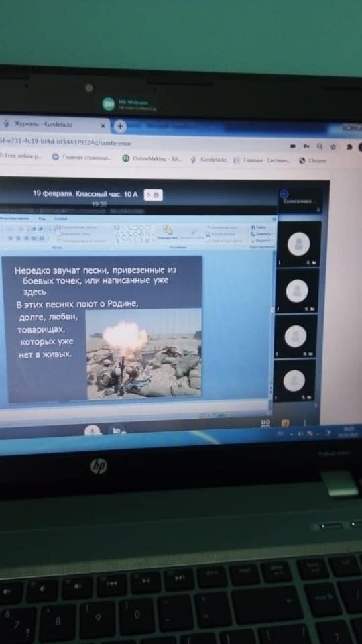This screenshot has height=644, width=362.
Task: Click the camera icon in address bar
Action: point(293,146)
